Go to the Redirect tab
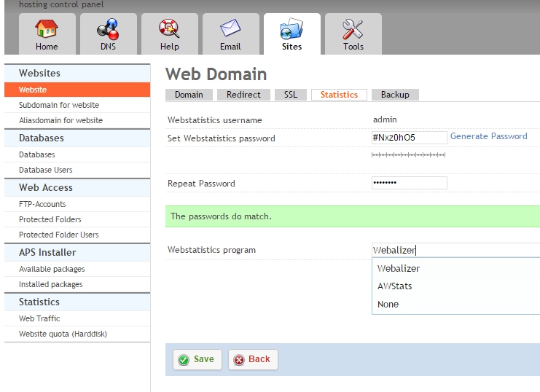540x392 pixels. click(243, 95)
